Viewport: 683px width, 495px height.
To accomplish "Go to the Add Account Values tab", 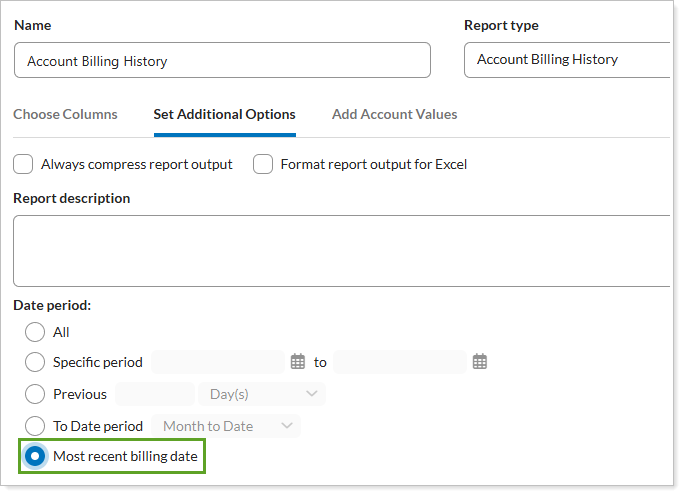I will click(394, 114).
